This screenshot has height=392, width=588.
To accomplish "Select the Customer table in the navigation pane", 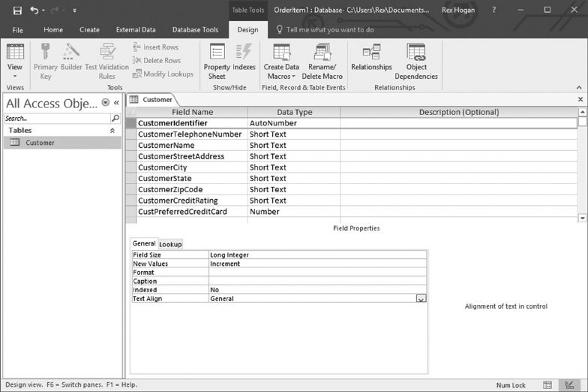I will tap(62, 143).
